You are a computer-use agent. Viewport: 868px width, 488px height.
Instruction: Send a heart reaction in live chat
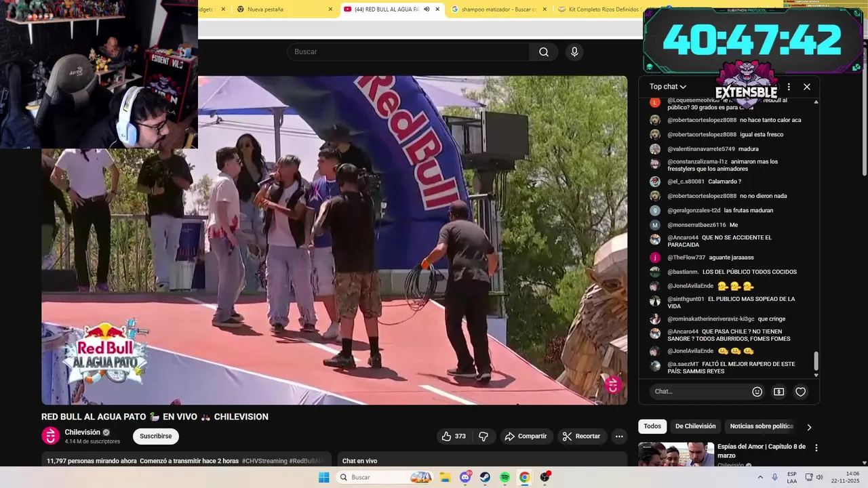tap(801, 392)
